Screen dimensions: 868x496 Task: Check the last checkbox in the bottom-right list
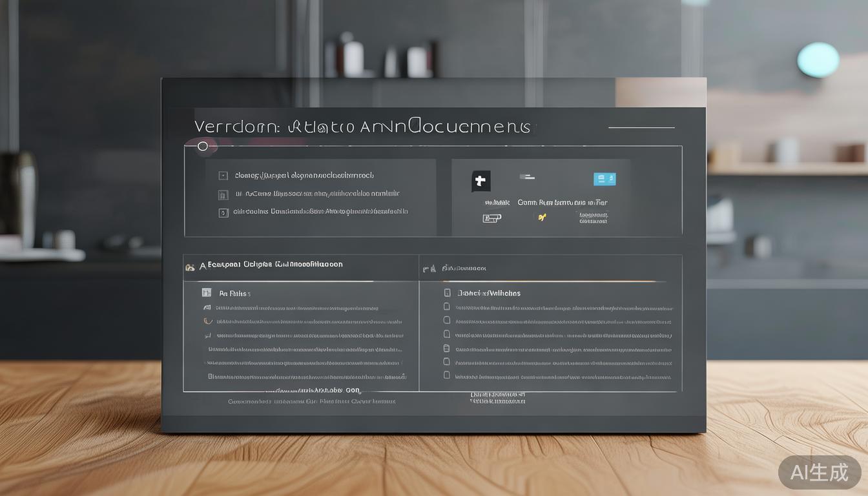[x=446, y=375]
